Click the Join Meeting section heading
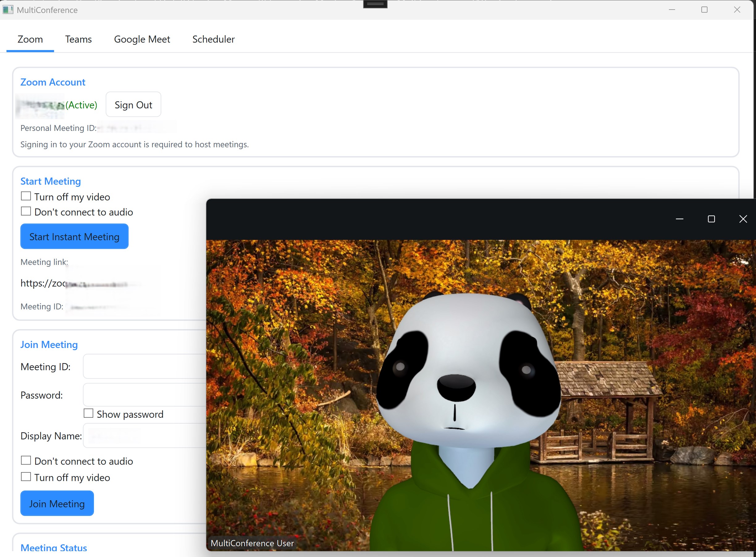This screenshot has height=557, width=756. pos(49,344)
